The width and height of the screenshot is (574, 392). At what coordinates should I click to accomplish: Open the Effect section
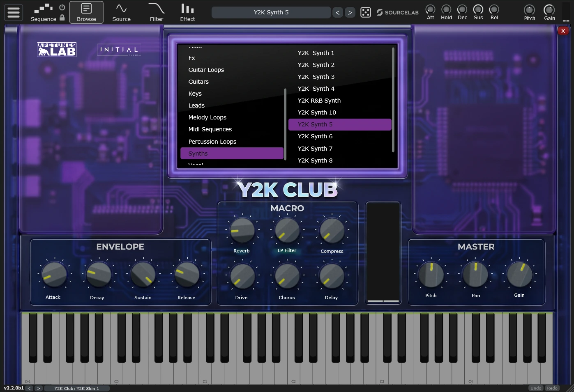point(187,12)
